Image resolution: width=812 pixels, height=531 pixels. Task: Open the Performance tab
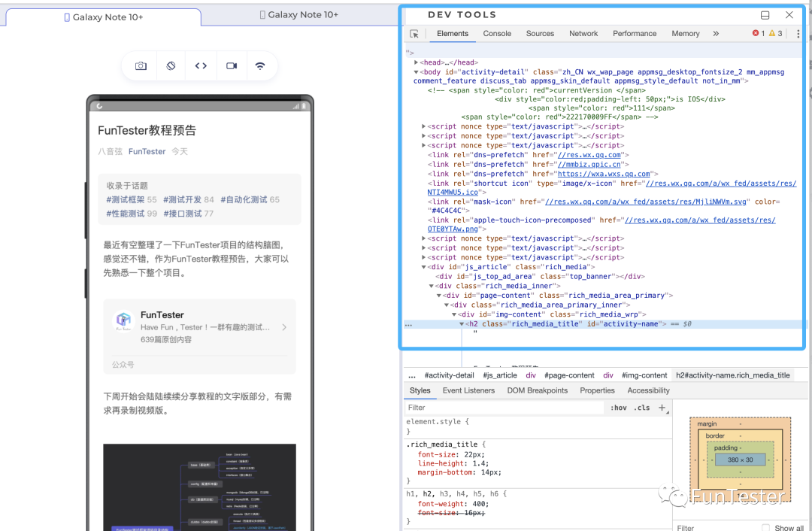(x=635, y=34)
